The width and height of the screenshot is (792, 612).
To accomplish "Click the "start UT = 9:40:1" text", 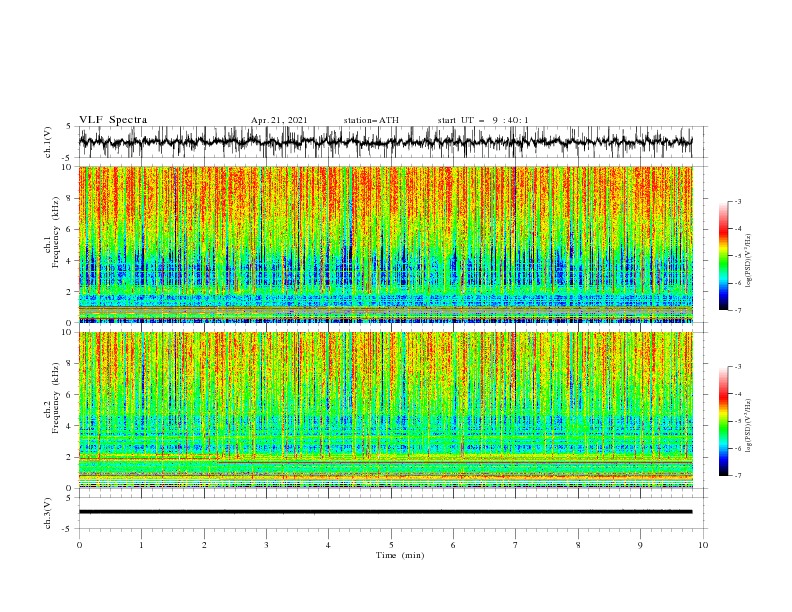I will point(483,120).
